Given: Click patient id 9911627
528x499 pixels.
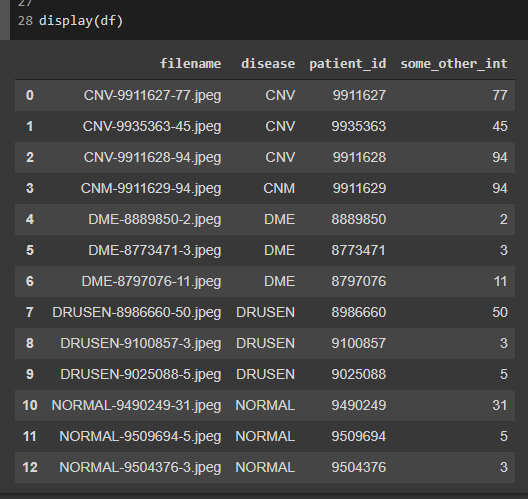Looking at the screenshot, I should 359,95.
